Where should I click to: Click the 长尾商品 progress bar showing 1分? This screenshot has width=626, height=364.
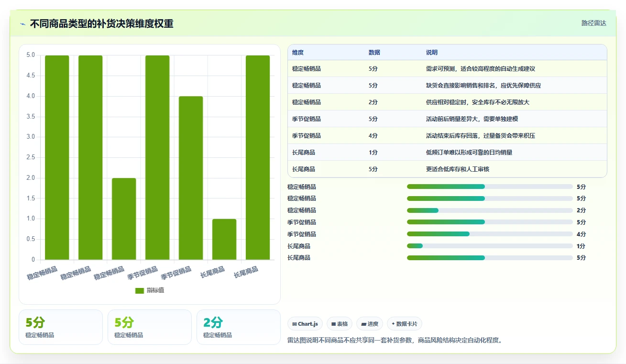(x=490, y=246)
